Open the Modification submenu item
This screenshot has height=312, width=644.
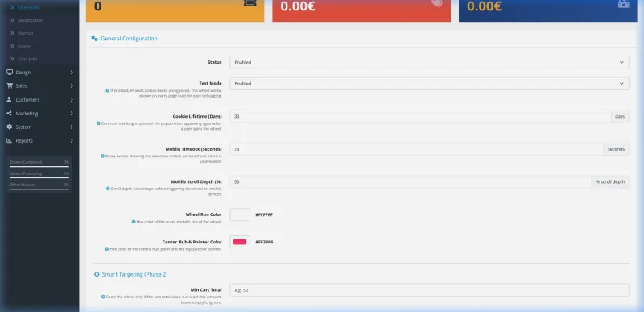tap(30, 20)
